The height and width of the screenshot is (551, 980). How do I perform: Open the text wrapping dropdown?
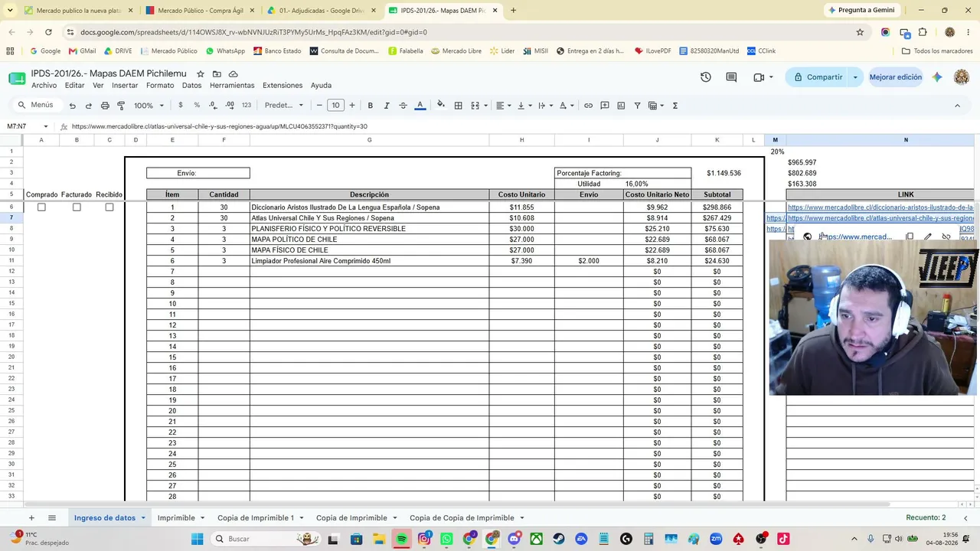(544, 106)
